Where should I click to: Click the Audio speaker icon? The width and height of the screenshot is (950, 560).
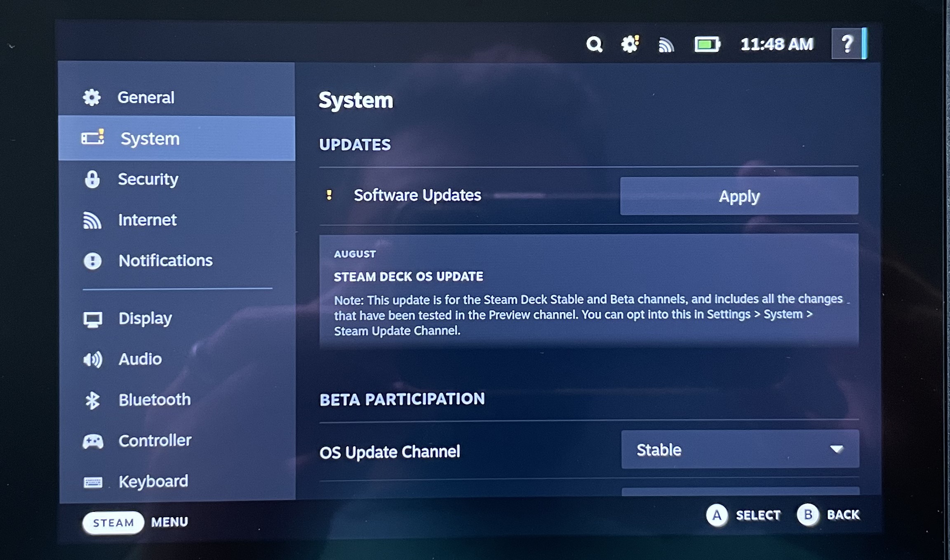coord(93,359)
